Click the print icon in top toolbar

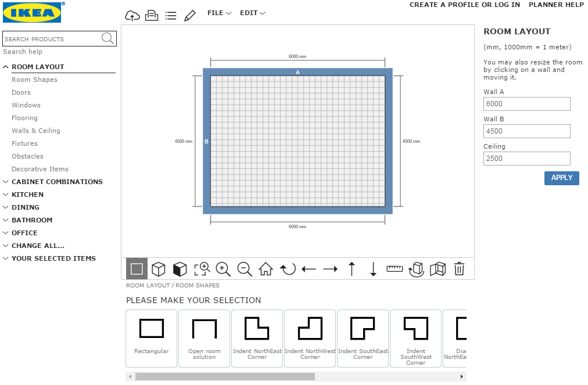tap(152, 15)
